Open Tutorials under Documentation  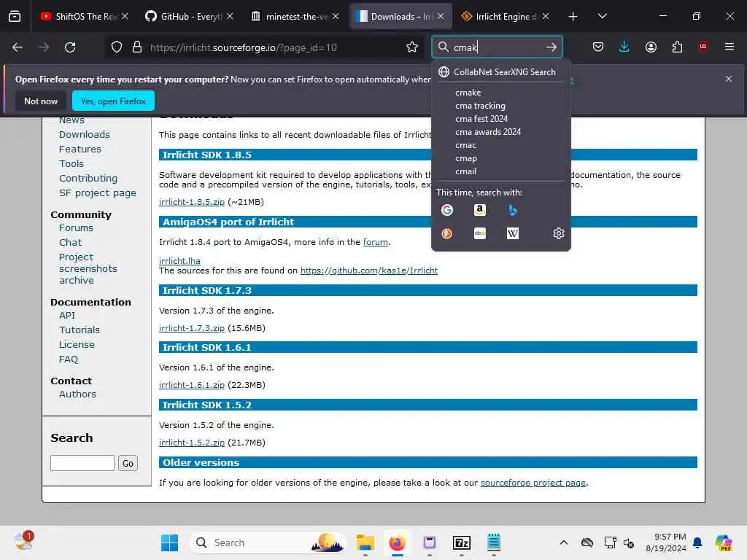[x=80, y=330]
